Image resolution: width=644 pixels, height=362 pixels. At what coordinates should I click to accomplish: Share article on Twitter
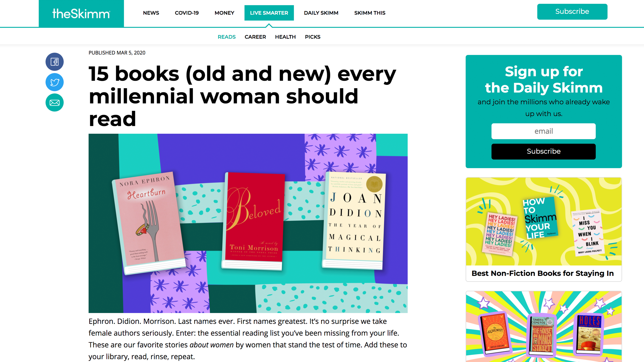[x=55, y=82]
